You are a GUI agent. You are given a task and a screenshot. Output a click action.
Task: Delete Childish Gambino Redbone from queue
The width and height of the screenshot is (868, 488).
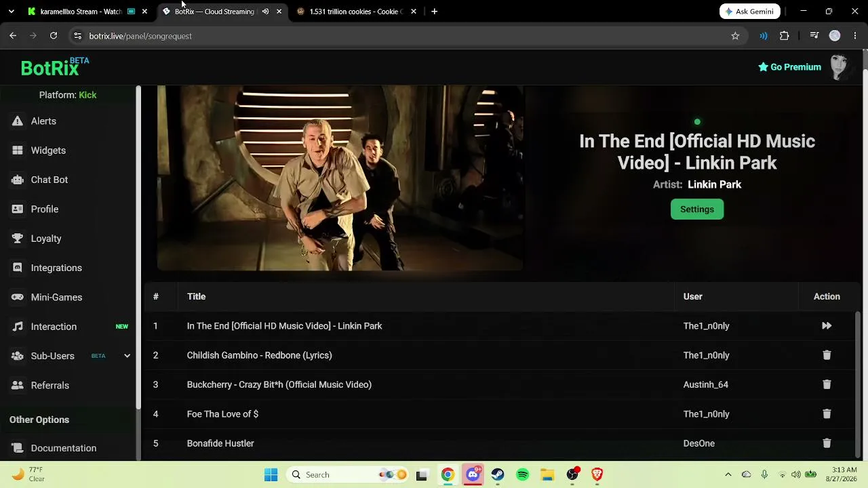tap(827, 355)
